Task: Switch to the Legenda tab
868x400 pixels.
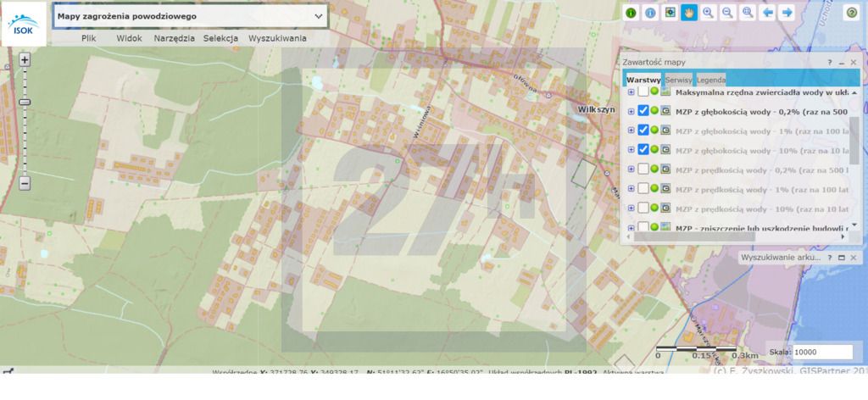Action: (710, 80)
